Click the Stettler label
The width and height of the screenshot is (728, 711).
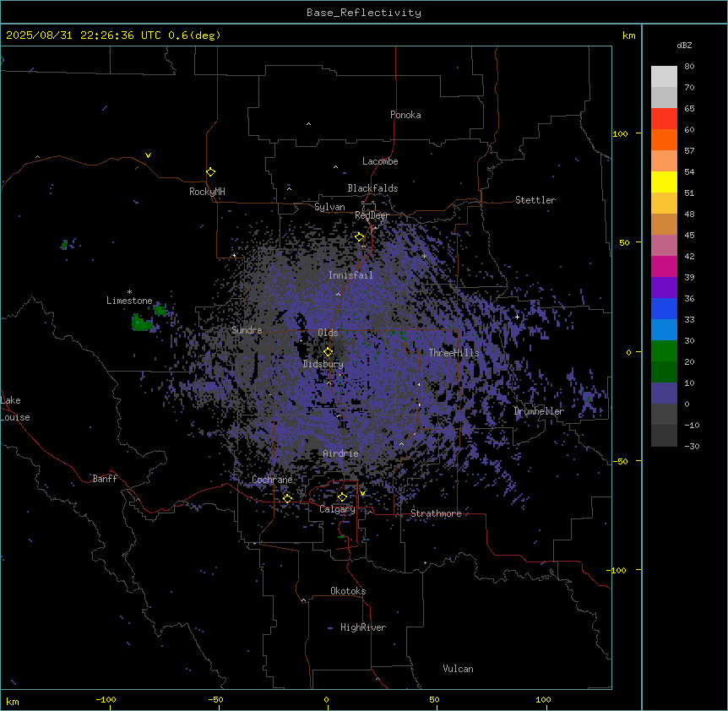pos(535,200)
